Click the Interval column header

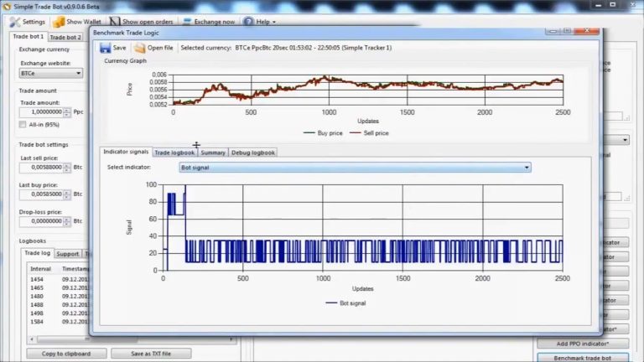pos(40,269)
